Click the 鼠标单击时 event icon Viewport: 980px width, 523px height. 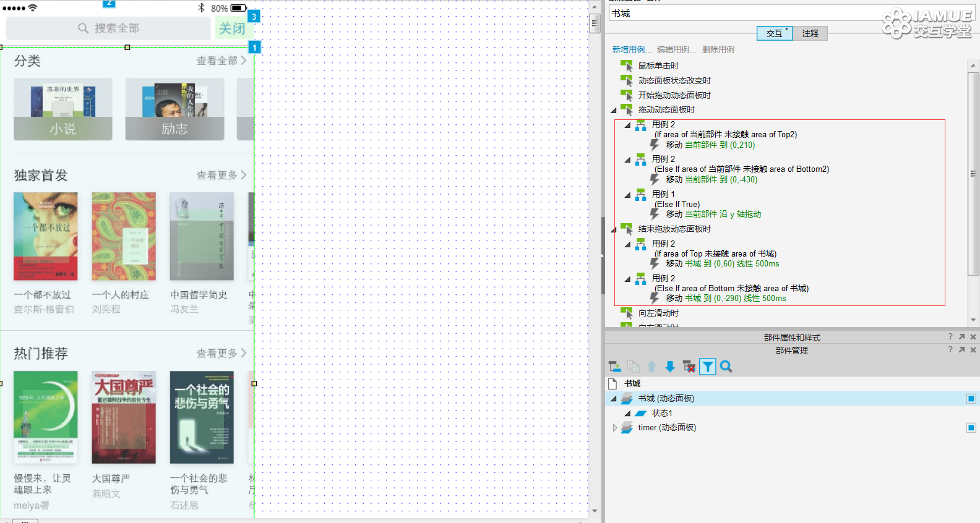[x=627, y=66]
